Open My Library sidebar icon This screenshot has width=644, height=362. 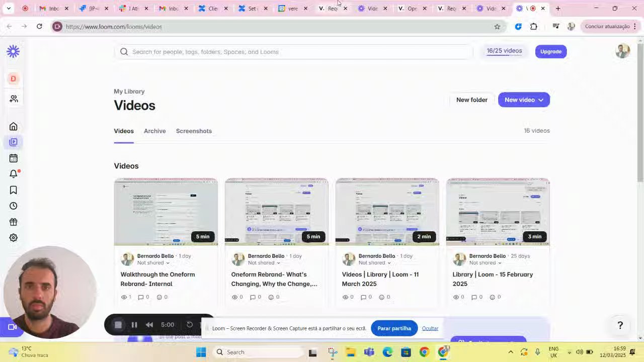click(14, 142)
